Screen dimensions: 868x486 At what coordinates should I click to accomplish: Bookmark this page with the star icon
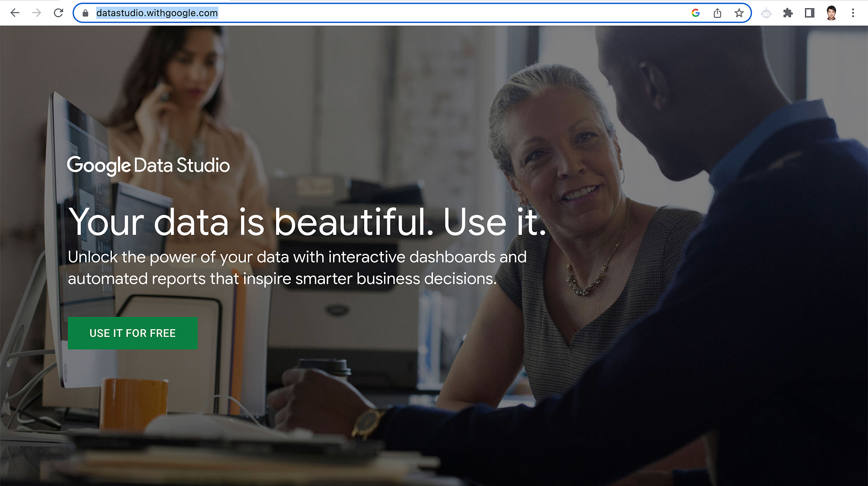click(739, 13)
